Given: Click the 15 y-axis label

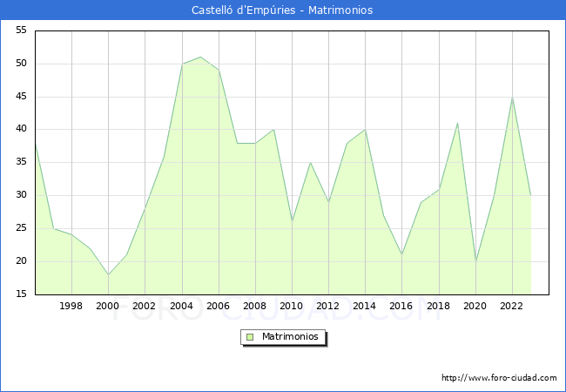Looking at the screenshot, I should pyautogui.click(x=20, y=294).
